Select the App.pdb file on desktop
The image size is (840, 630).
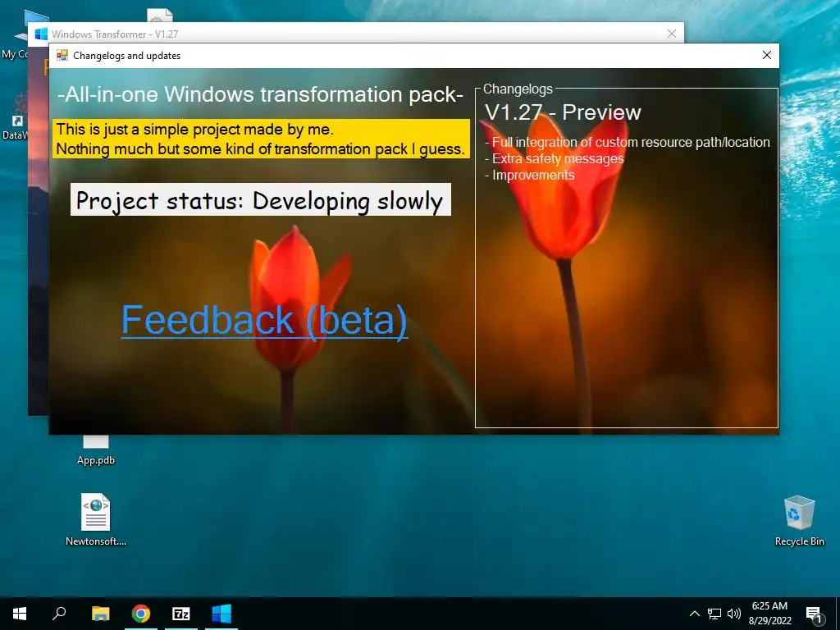point(96,451)
